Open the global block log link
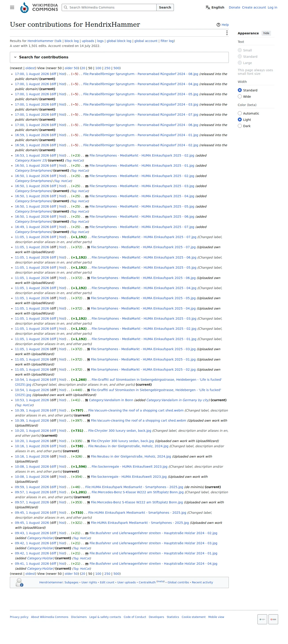The image size is (288, 644). (119, 41)
